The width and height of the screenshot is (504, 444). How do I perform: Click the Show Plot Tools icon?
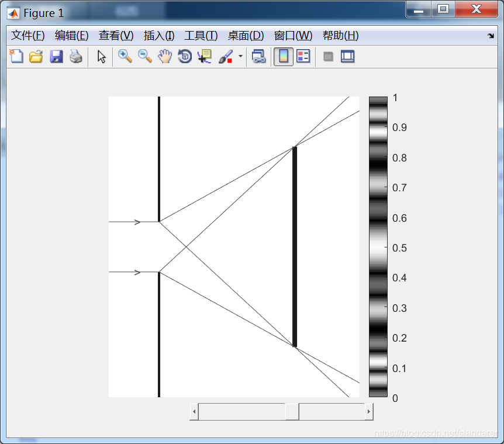(x=347, y=57)
